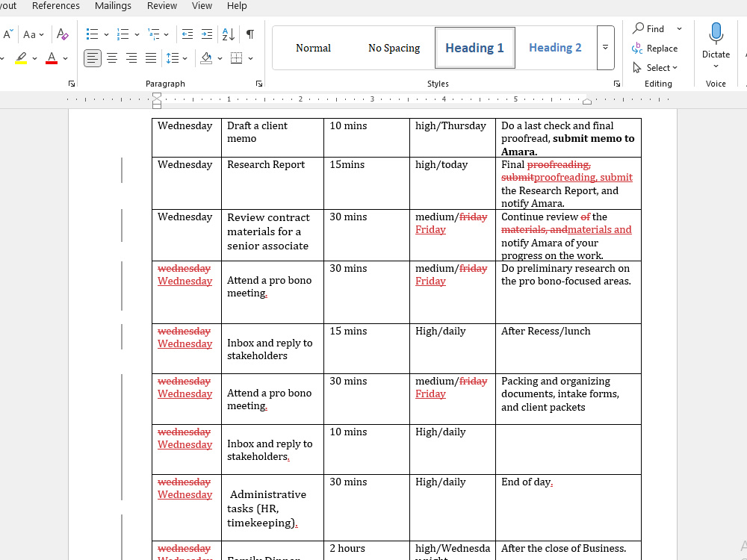Open the Mailings tab

pos(113,6)
